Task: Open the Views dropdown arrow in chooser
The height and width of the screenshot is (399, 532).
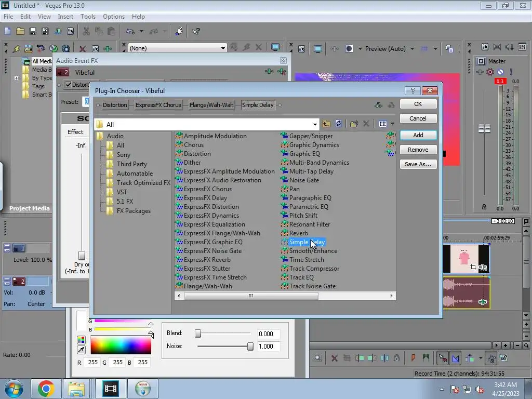Action: point(393,124)
